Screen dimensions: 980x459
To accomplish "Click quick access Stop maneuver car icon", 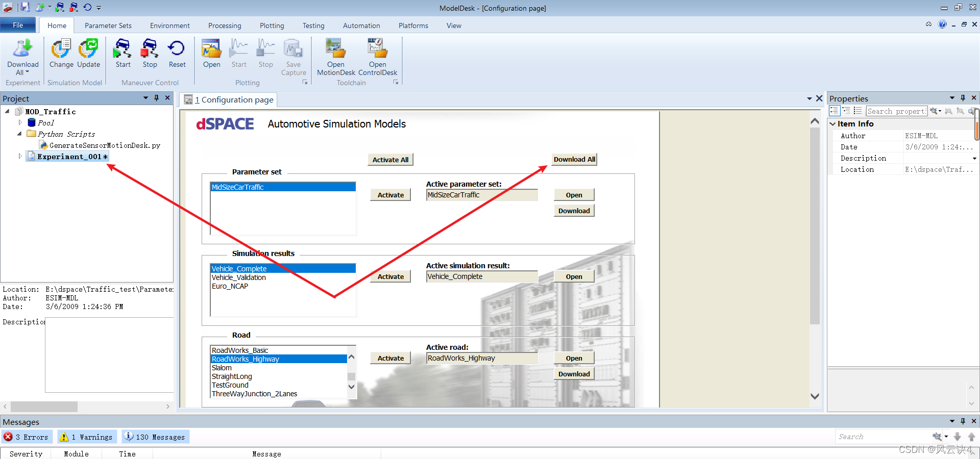I will [74, 7].
